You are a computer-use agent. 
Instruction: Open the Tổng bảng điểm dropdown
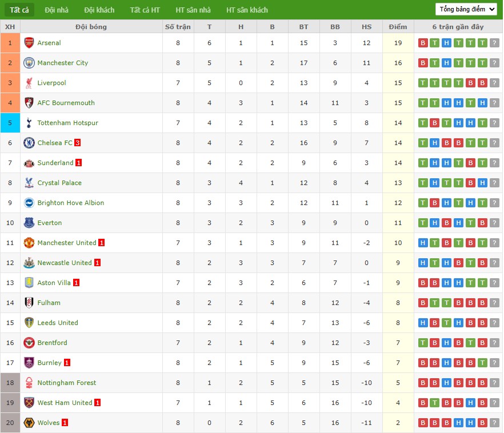466,9
